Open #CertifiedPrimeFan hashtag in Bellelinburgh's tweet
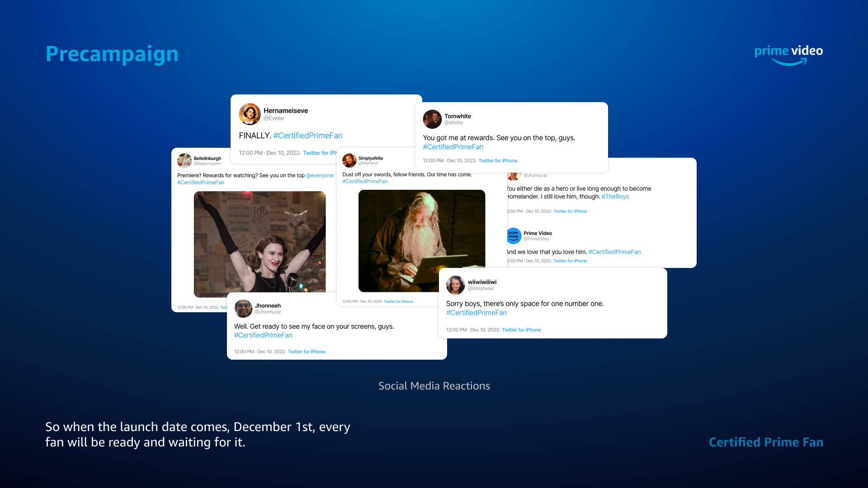Viewport: 868px width, 488px height. click(x=201, y=183)
